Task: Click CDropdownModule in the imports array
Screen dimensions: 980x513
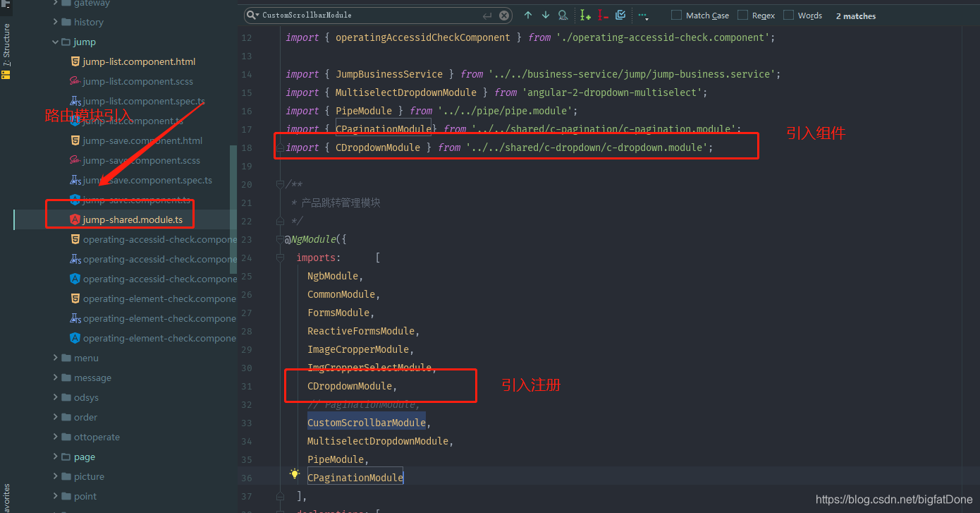Action: (350, 386)
